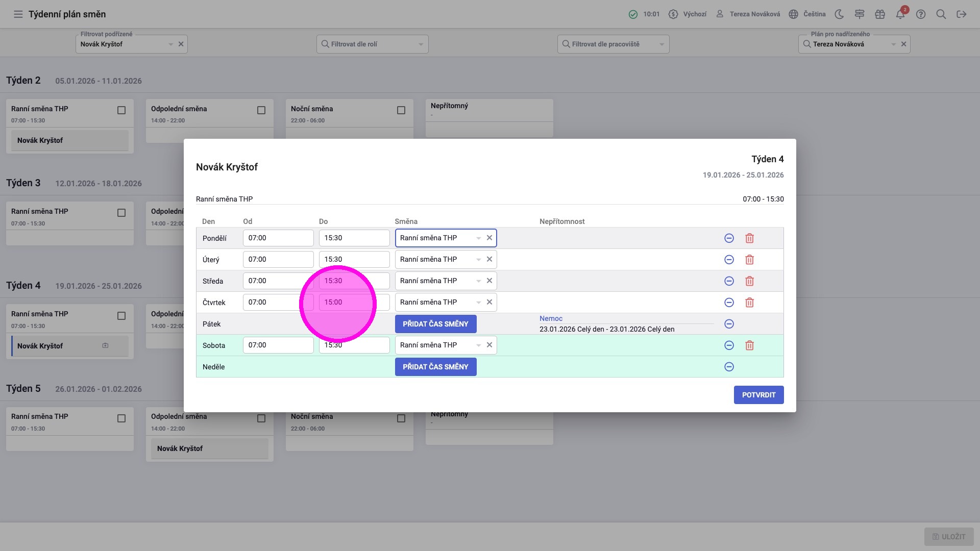This screenshot has height=551, width=980.
Task: Click the minus circle icon in the Pátek row
Action: (729, 324)
